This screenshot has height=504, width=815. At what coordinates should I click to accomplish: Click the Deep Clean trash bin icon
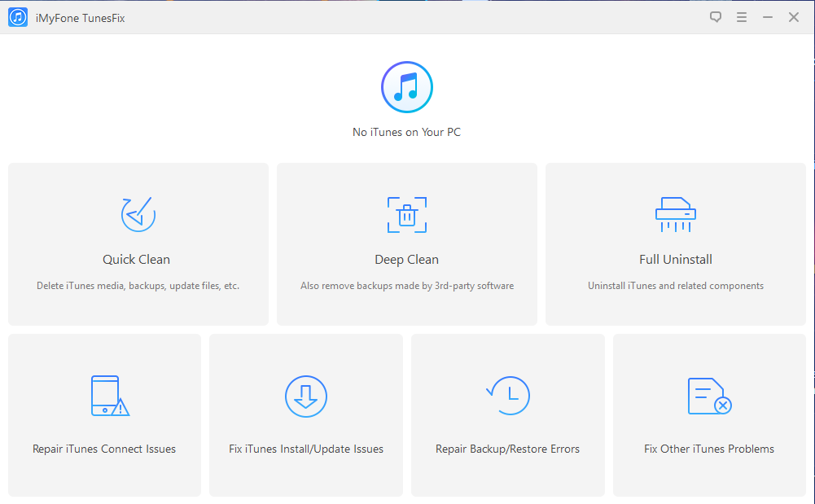point(406,214)
